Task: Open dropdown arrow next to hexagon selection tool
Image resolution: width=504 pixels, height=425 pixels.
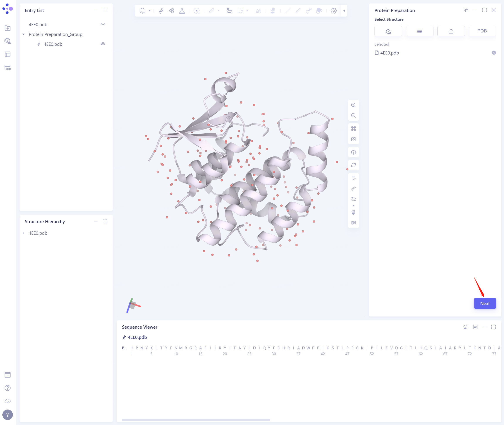Action: pyautogui.click(x=150, y=11)
